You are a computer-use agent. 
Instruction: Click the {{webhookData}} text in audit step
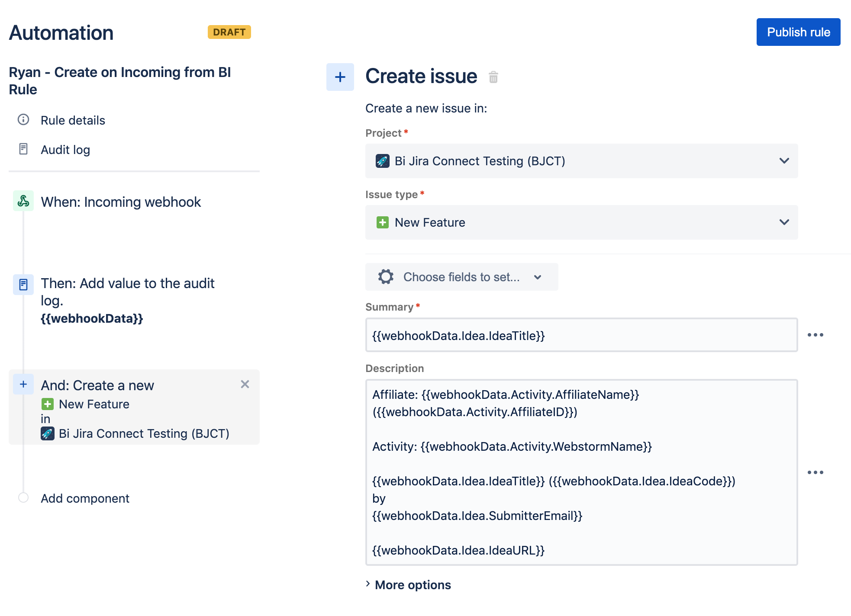click(92, 318)
